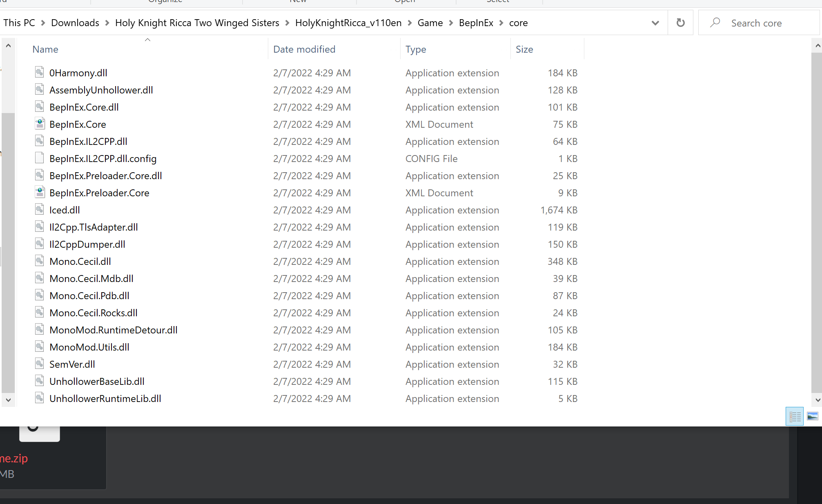Click the AssemblyUnhollower.dll file icon
Screen dimensions: 822x504
(x=39, y=89)
